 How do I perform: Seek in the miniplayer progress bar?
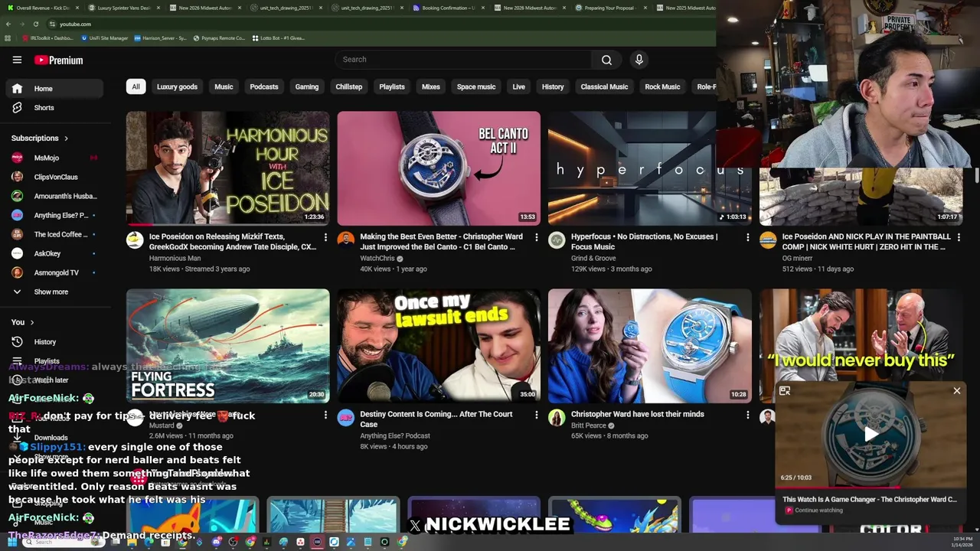[x=871, y=487]
